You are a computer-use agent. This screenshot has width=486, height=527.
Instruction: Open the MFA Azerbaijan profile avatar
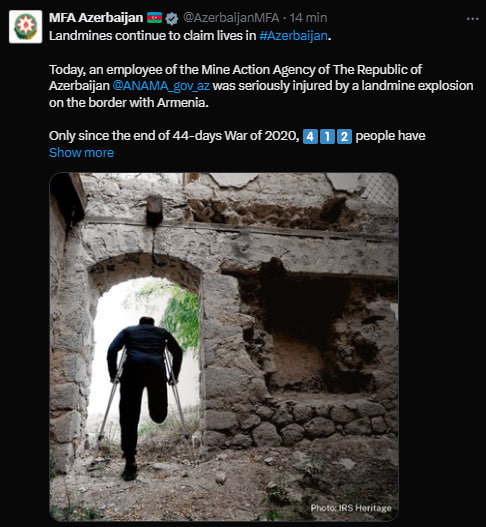tap(26, 27)
